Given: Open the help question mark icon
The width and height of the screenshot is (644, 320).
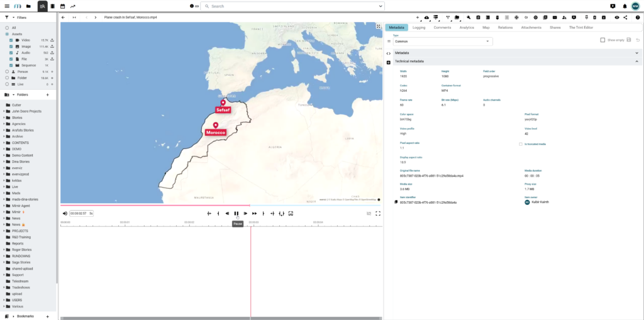Looking at the screenshot, I should [638, 17].
